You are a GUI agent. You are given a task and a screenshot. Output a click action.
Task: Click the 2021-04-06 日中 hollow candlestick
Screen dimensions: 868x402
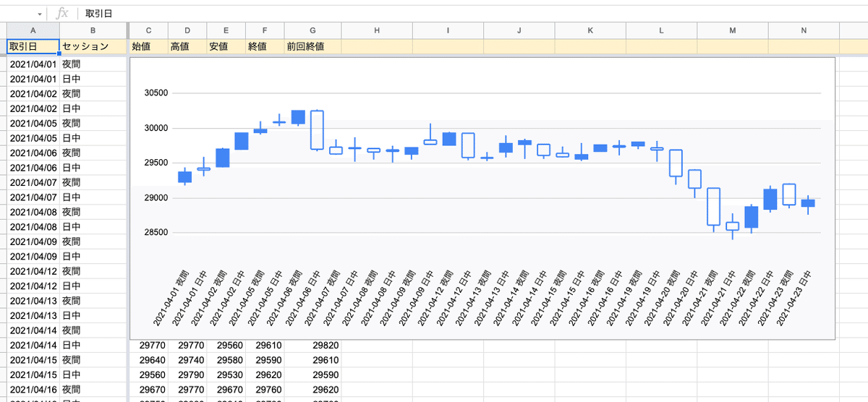[316, 130]
